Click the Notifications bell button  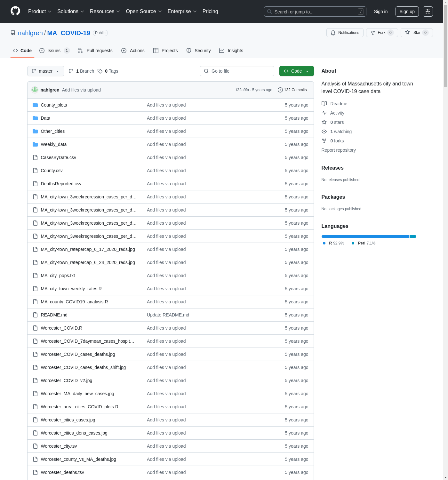click(345, 33)
